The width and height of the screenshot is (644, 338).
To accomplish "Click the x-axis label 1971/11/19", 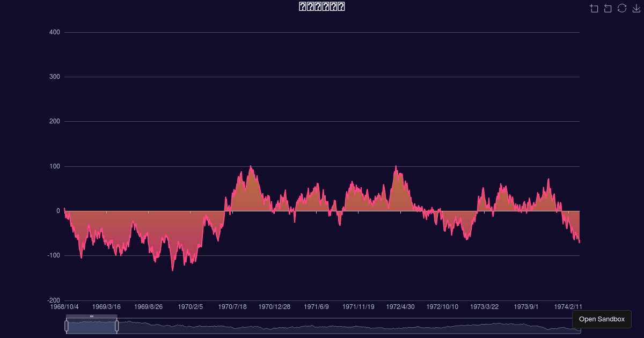I will pos(358,307).
